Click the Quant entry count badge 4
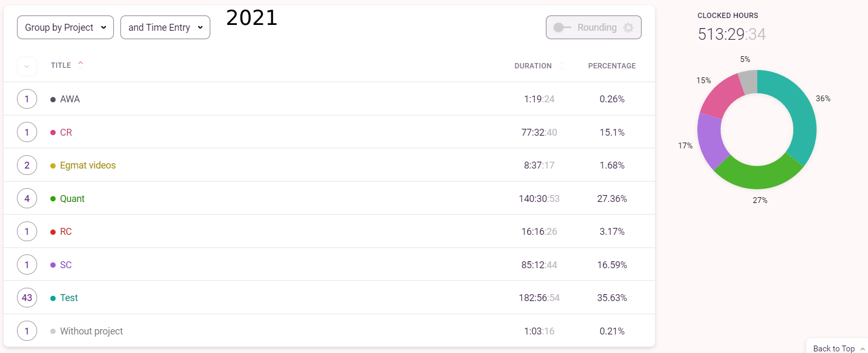The image size is (868, 353). pos(27,199)
